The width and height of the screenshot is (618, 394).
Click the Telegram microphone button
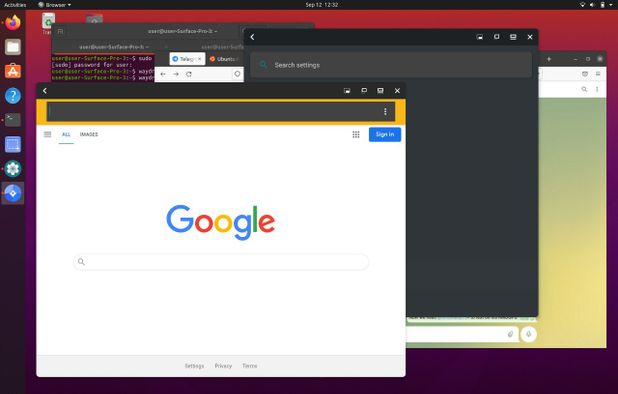529,334
